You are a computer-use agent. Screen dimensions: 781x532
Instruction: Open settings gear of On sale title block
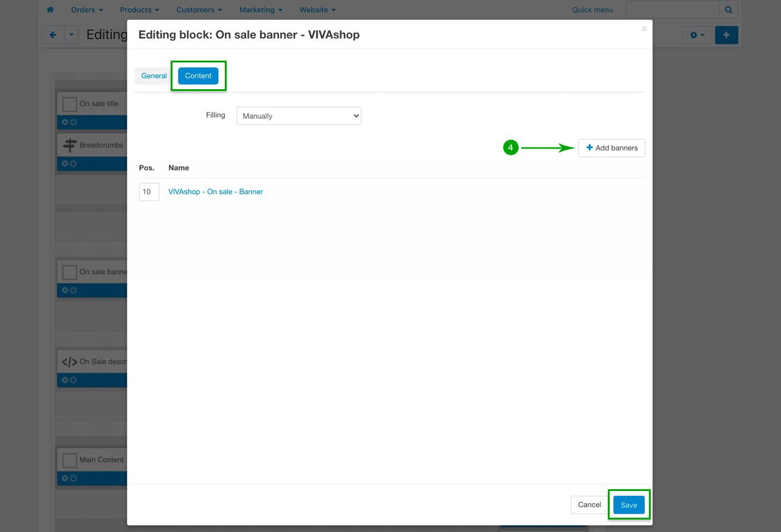tap(65, 122)
